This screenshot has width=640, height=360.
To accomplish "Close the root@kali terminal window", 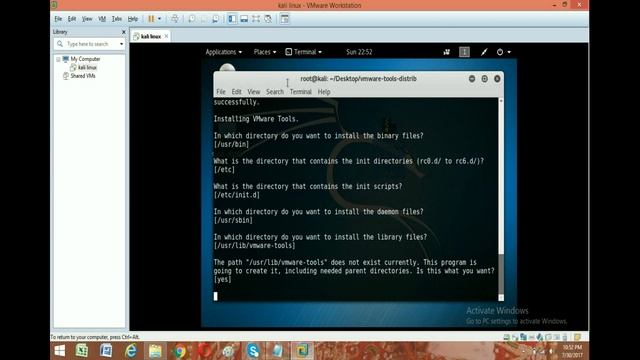I will (497, 79).
